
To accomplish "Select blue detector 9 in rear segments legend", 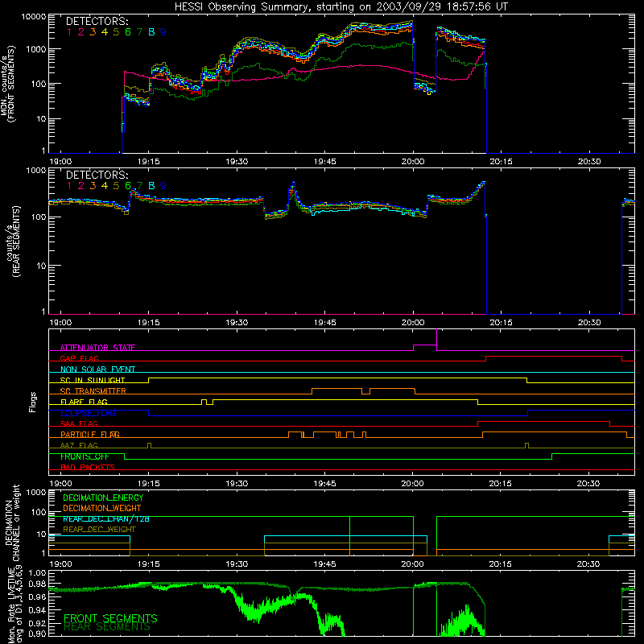I will [163, 186].
